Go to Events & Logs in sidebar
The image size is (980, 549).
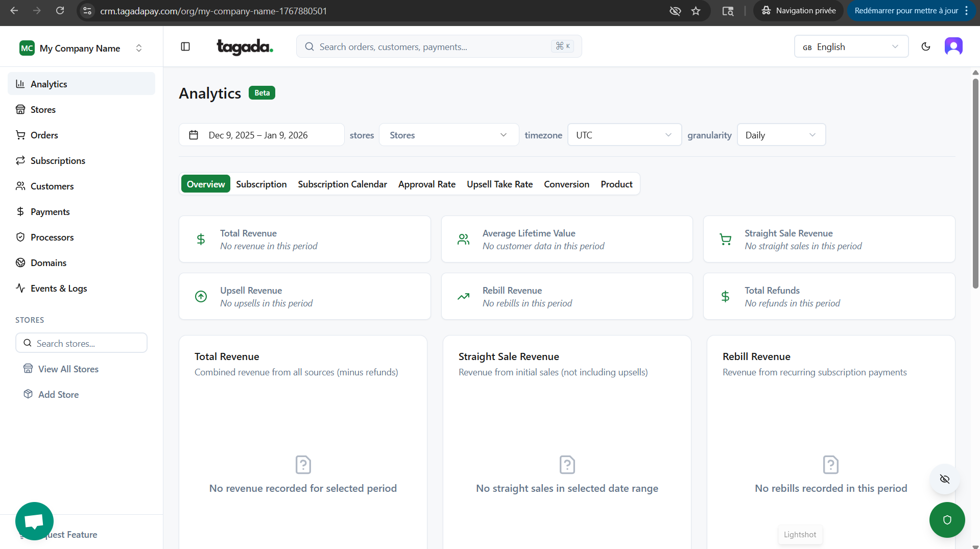click(x=58, y=289)
